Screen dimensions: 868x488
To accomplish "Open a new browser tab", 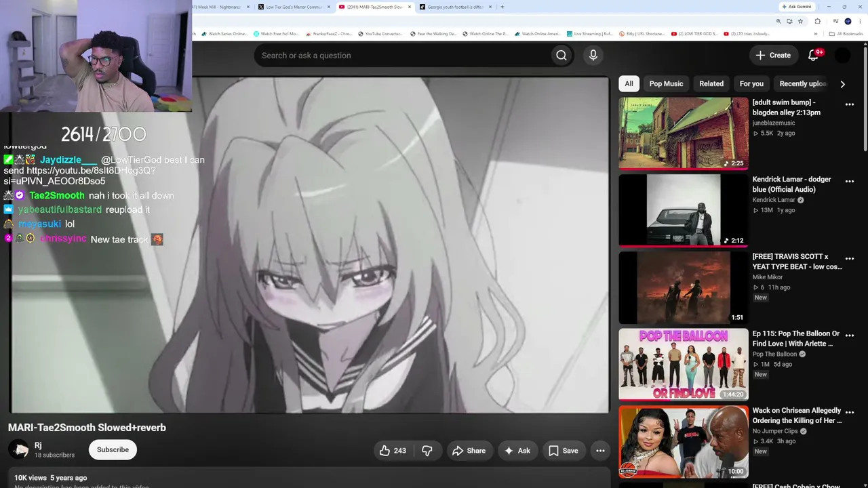I will pos(502,7).
